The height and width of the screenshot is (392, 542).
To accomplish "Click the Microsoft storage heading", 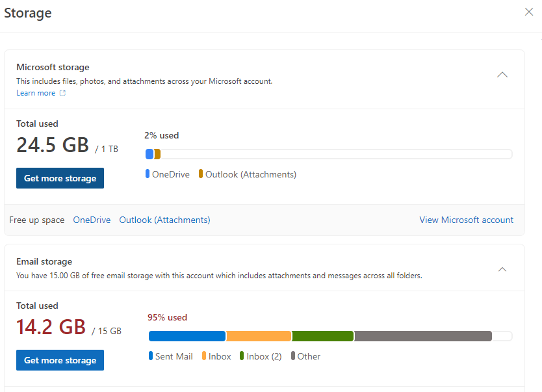I will coord(53,67).
